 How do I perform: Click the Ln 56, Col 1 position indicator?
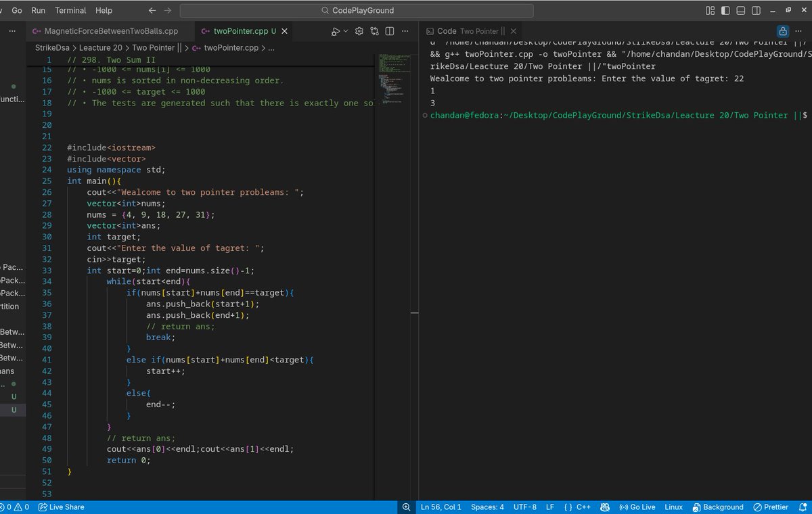[x=441, y=507]
